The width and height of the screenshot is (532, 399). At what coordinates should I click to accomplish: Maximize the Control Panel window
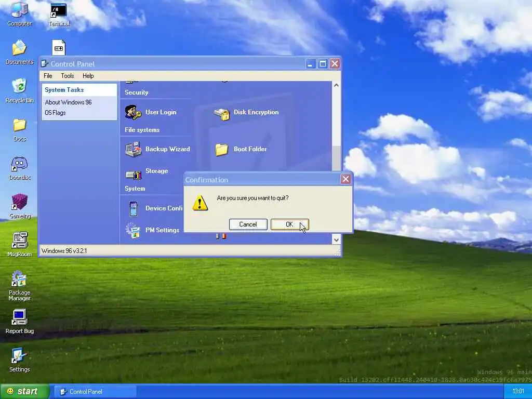pyautogui.click(x=323, y=64)
